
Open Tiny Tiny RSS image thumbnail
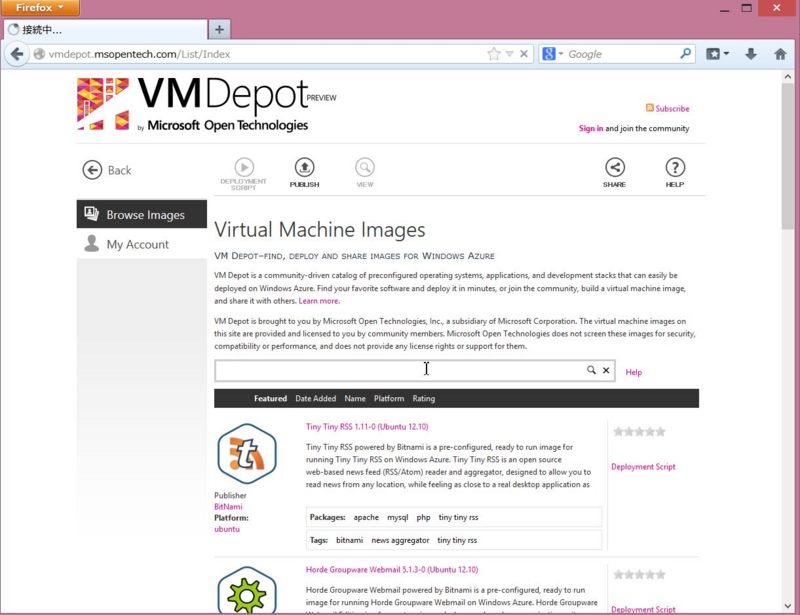pos(247,454)
